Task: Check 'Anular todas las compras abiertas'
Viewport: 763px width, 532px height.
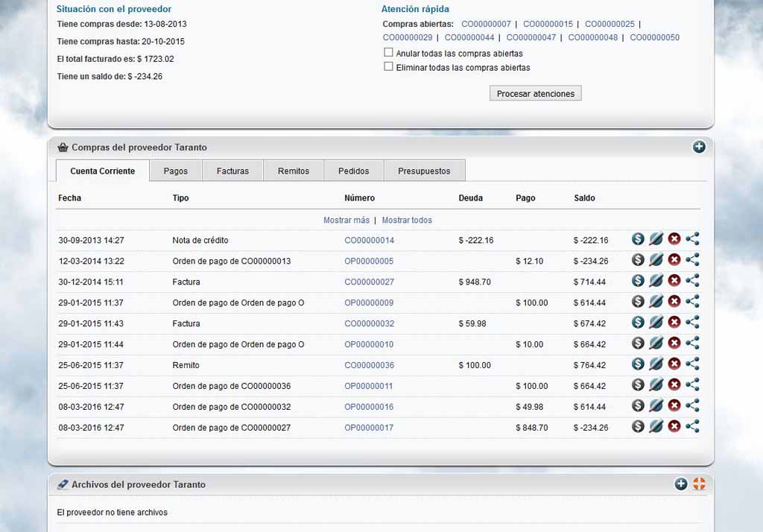Action: pyautogui.click(x=388, y=53)
